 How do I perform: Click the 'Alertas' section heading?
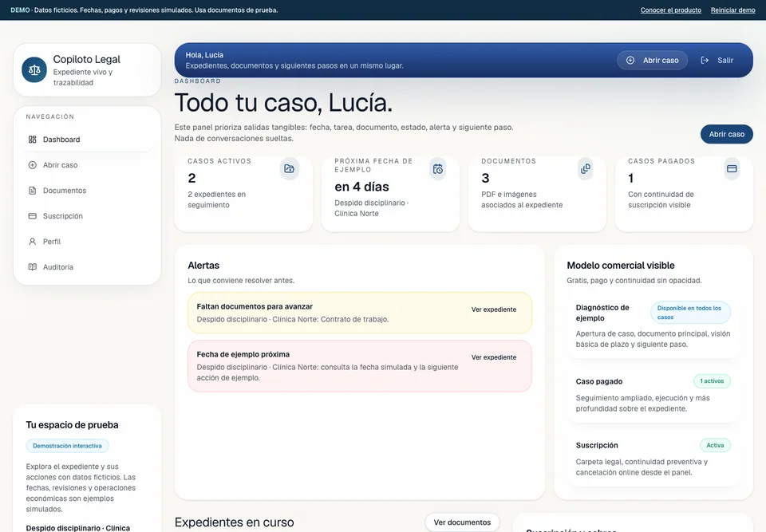[203, 266]
